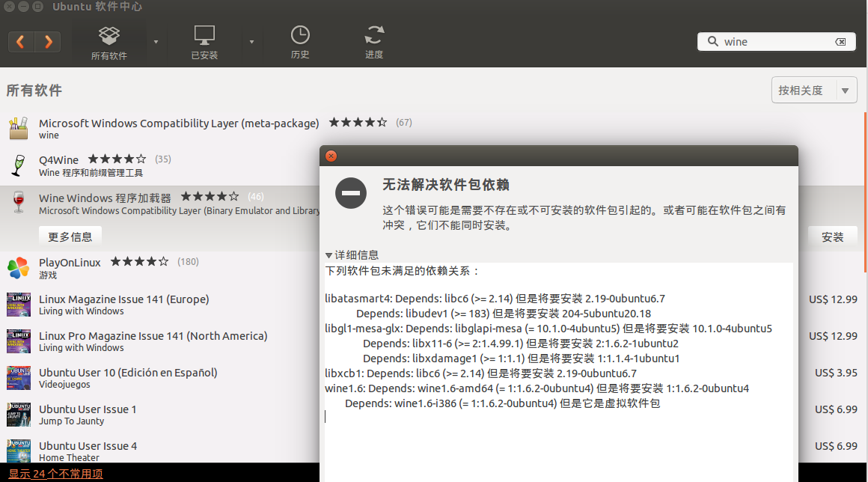Click the magnifier search icon
The image size is (868, 482).
tap(713, 41)
